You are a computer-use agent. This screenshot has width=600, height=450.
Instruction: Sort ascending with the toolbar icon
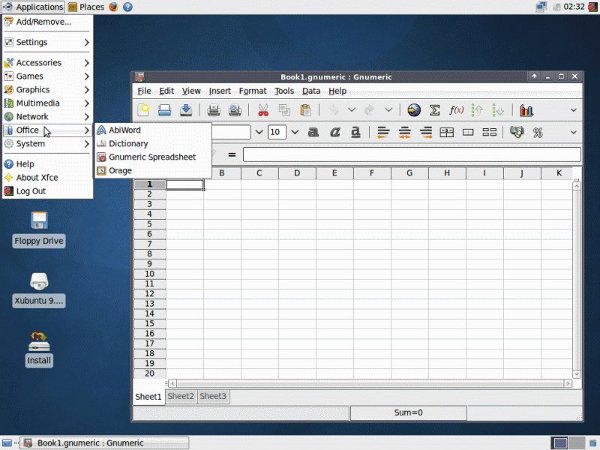pyautogui.click(x=477, y=110)
